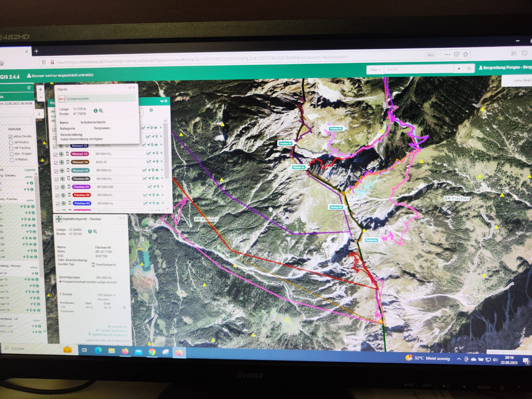This screenshot has height=399, width=532.
Task: Click 'wählen' for the Kleinarl group
Action: tap(34, 267)
